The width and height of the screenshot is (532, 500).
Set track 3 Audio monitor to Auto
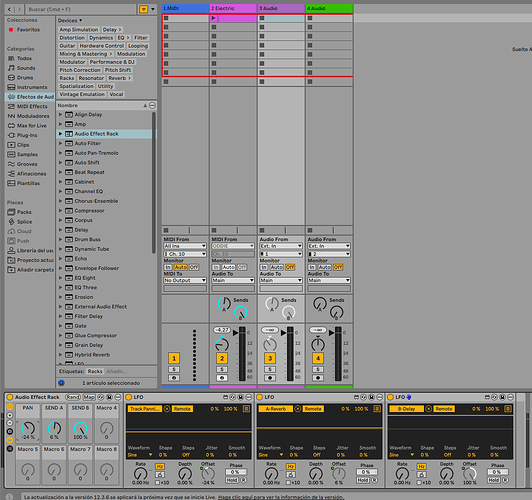(x=277, y=267)
